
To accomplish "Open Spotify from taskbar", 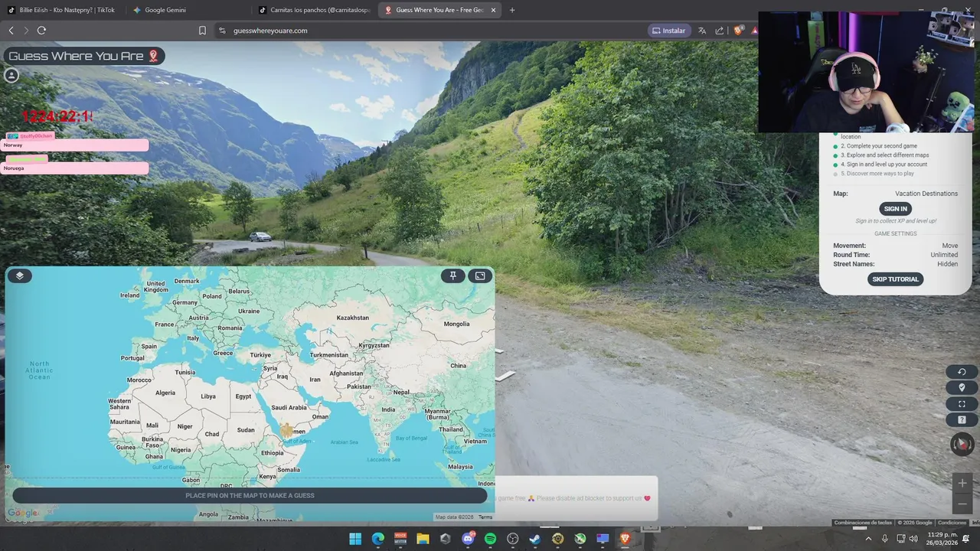I will [490, 539].
